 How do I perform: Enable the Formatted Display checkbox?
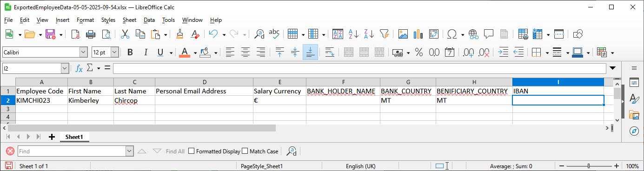point(191,151)
